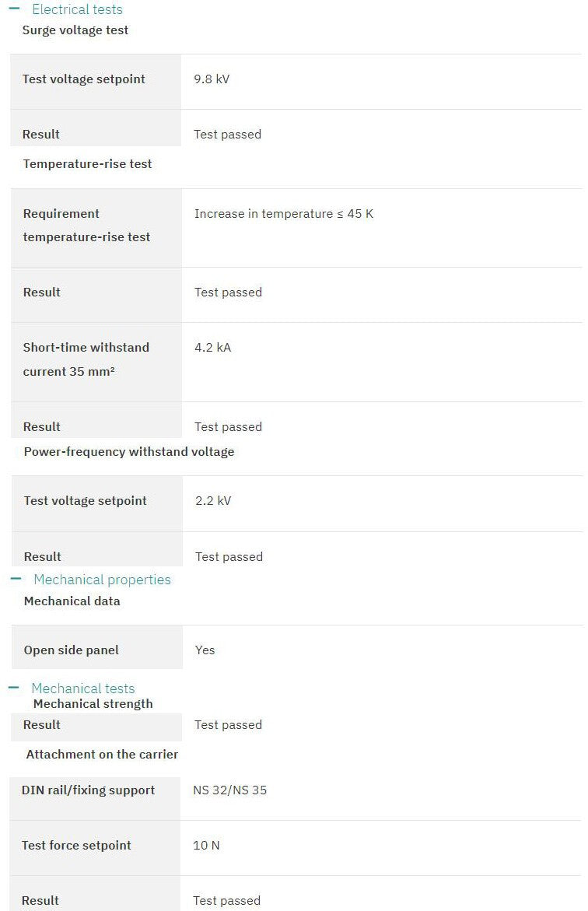Collapse the Mechanical properties section heading
This screenshot has height=911, width=588.
click(x=102, y=580)
